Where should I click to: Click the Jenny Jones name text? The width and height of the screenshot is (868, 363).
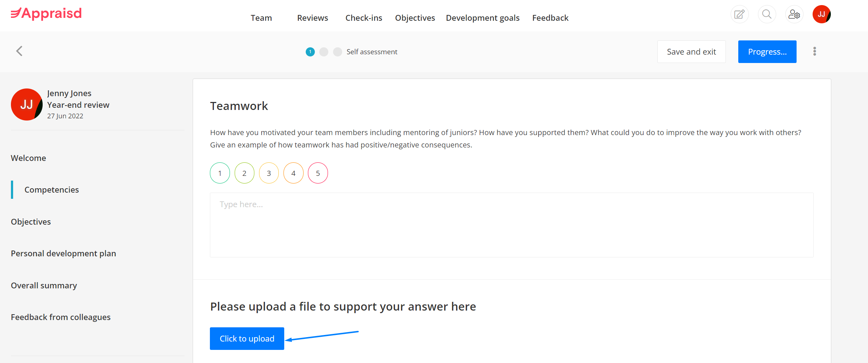pos(69,93)
